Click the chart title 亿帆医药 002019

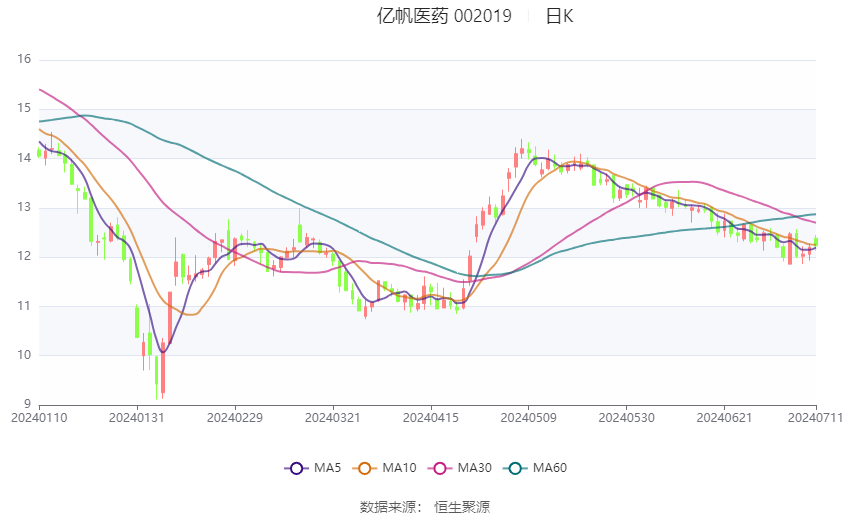pos(444,16)
